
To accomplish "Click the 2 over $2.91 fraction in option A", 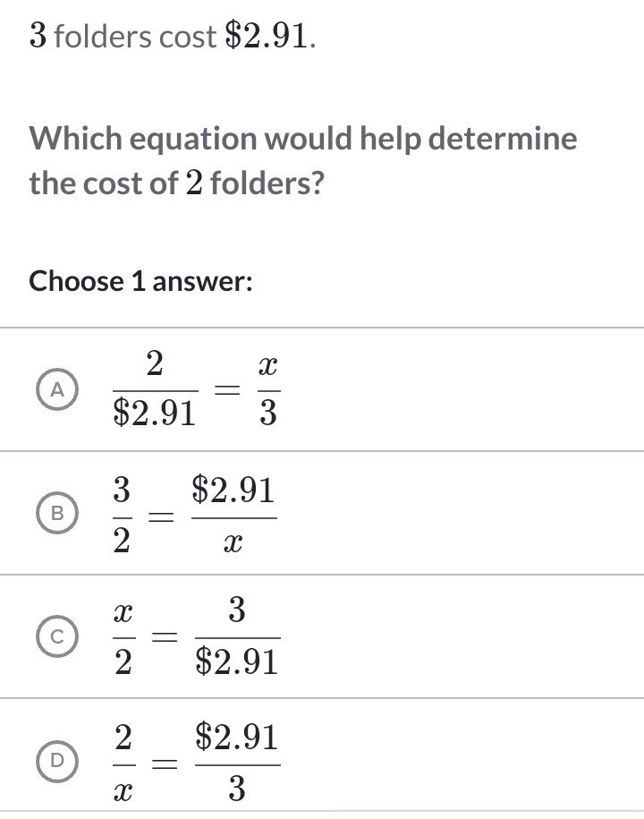I will coord(155,389).
